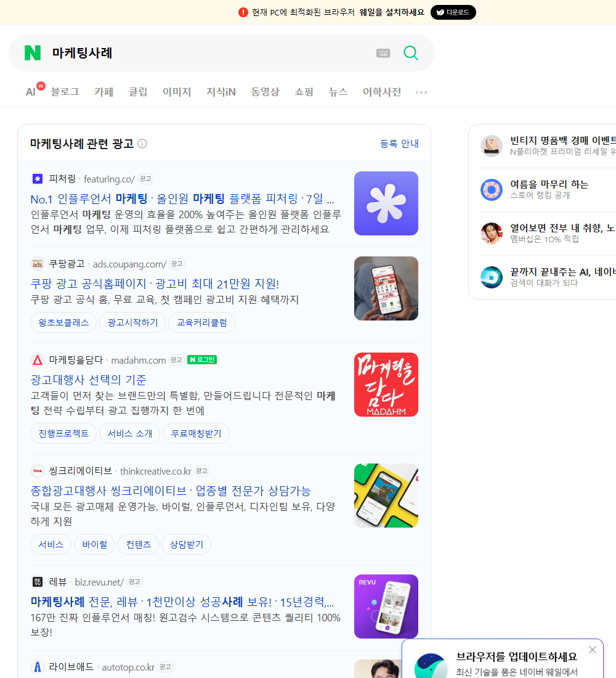Click the blue donut icon for 여름을 마무리
Image resolution: width=616 pixels, height=678 pixels.
(x=492, y=189)
